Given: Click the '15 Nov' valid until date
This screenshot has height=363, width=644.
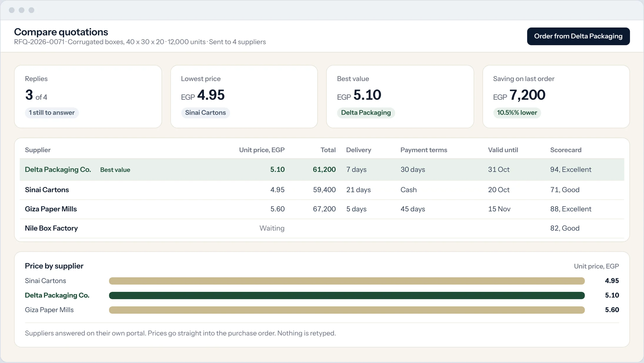Looking at the screenshot, I should click(x=499, y=209).
